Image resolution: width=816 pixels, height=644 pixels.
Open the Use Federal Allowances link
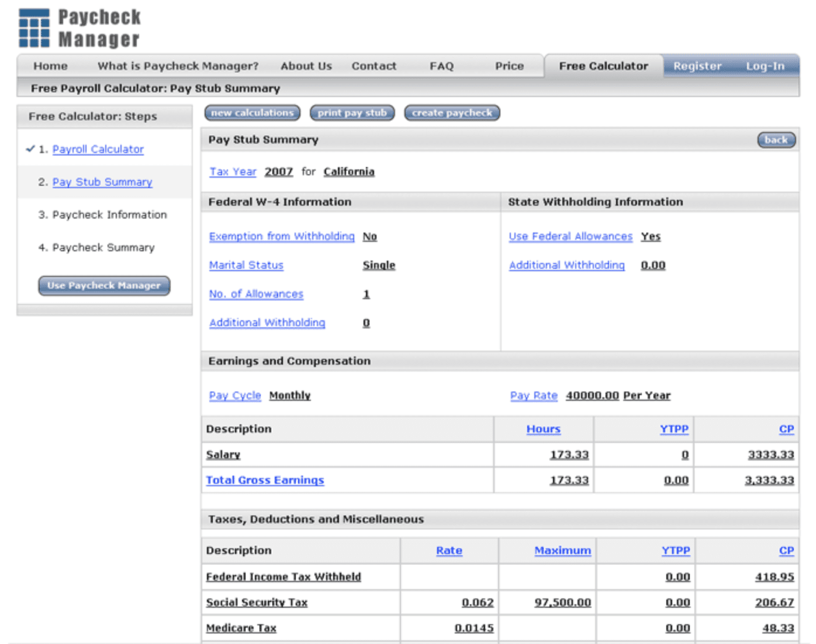click(570, 236)
